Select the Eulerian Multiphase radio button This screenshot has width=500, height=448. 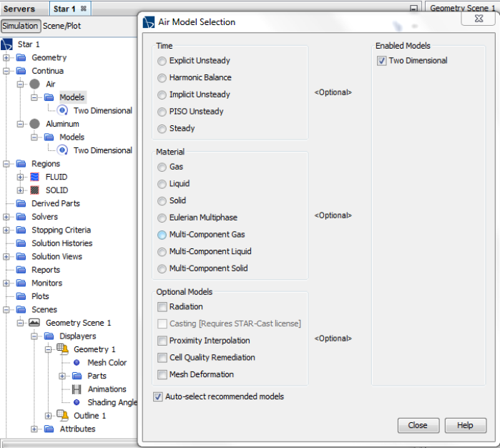162,218
